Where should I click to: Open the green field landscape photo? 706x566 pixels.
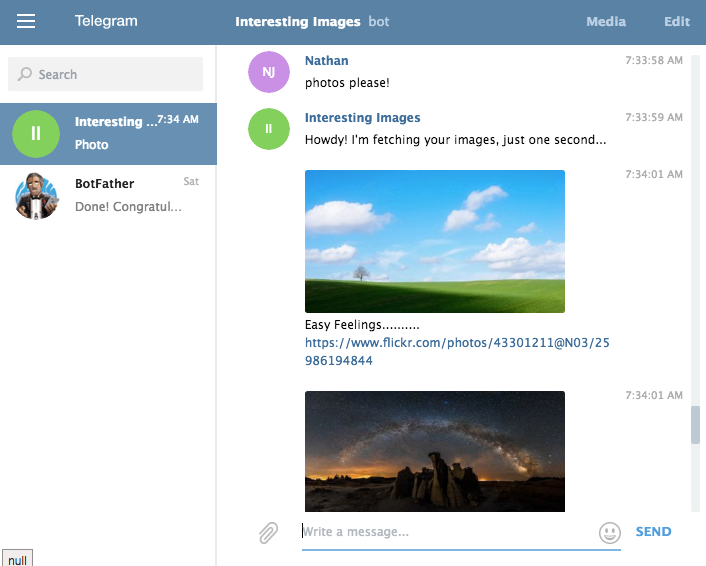coord(435,241)
